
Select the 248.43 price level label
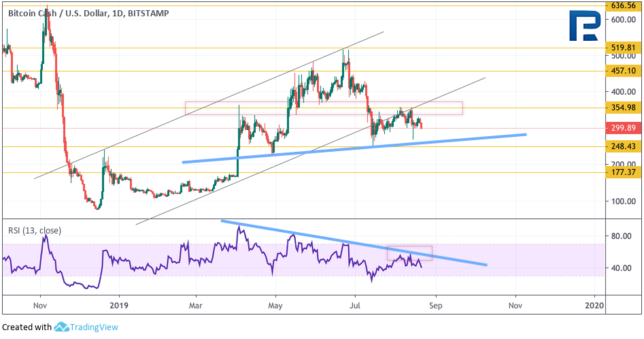pyautogui.click(x=623, y=146)
